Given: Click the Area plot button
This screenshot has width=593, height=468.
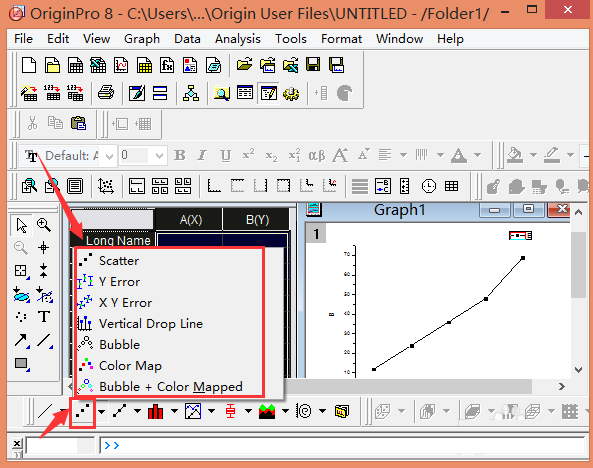Looking at the screenshot, I should [267, 411].
